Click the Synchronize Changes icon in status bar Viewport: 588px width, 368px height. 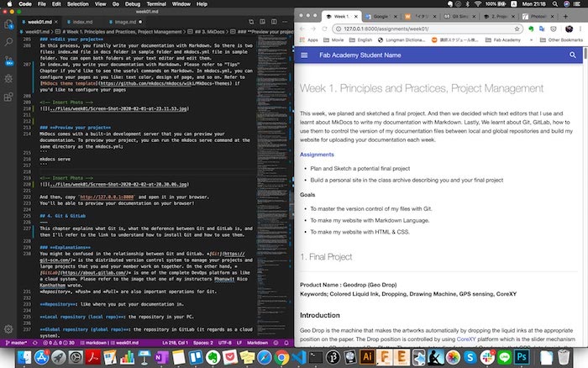coord(35,343)
